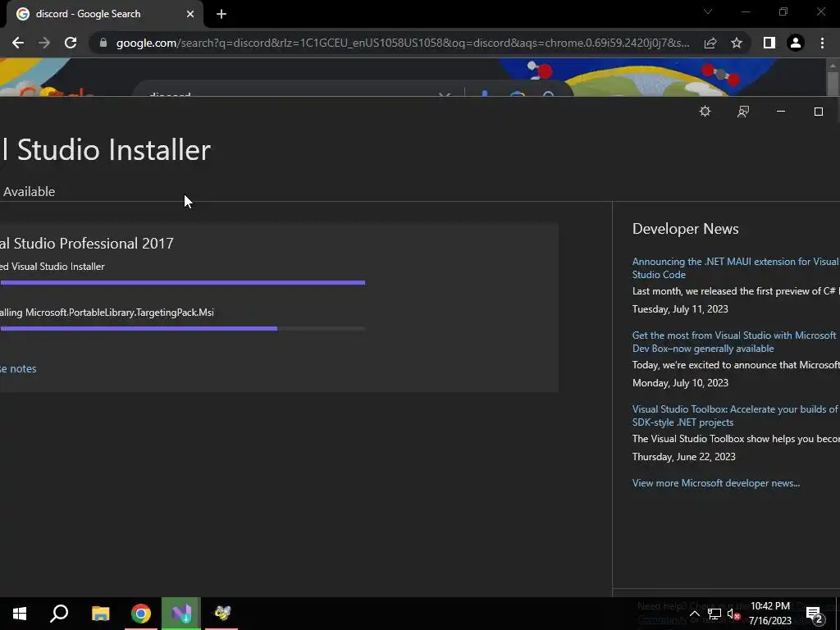Share this page from address bar

pos(710,43)
